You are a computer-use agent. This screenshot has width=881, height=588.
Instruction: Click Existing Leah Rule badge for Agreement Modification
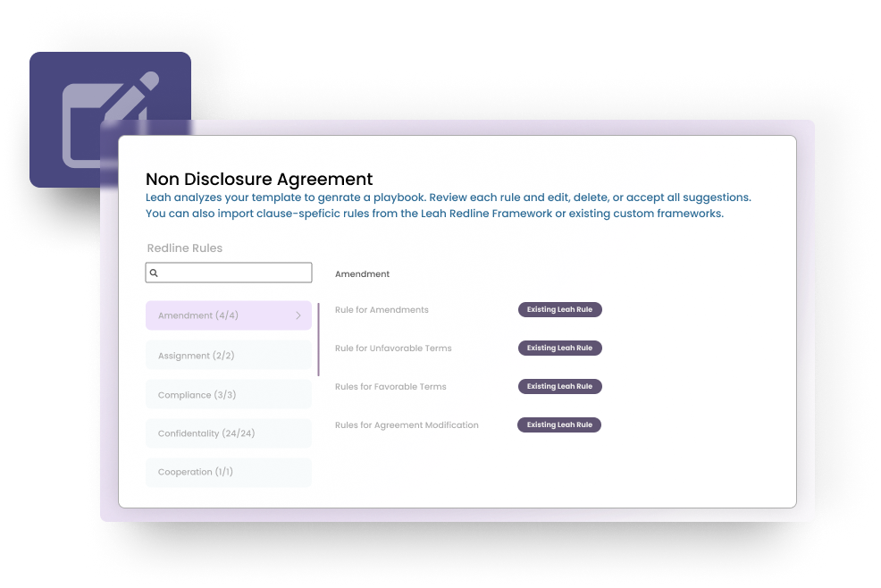559,425
